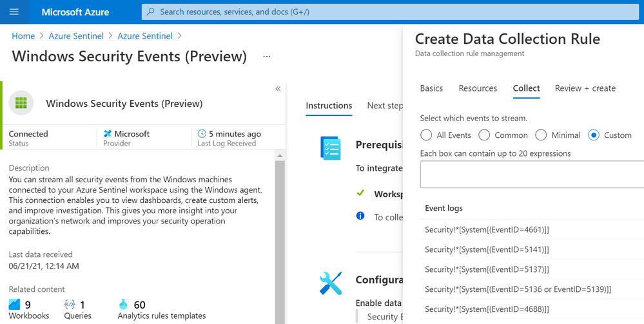Switch to the Basics tab

[x=431, y=88]
